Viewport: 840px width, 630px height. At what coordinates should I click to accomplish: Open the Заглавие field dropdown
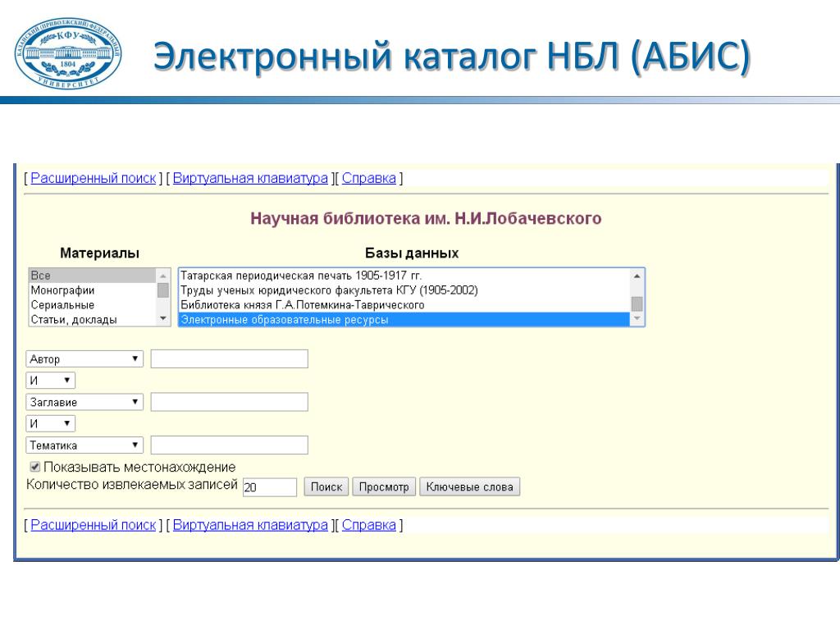pyautogui.click(x=84, y=402)
